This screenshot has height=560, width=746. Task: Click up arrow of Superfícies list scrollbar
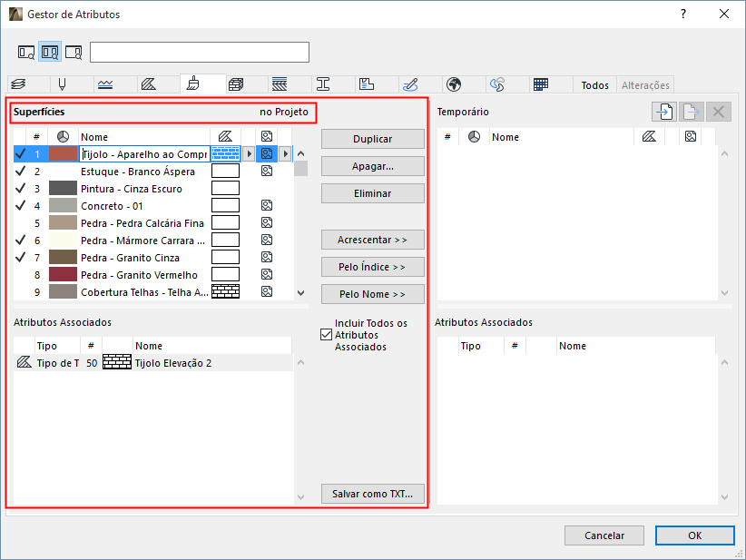click(x=300, y=153)
